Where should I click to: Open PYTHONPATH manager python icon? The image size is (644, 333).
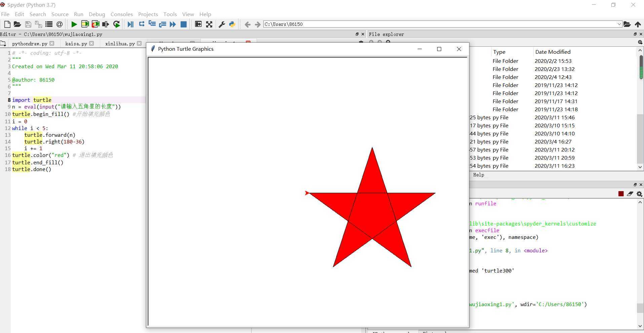[x=232, y=24]
